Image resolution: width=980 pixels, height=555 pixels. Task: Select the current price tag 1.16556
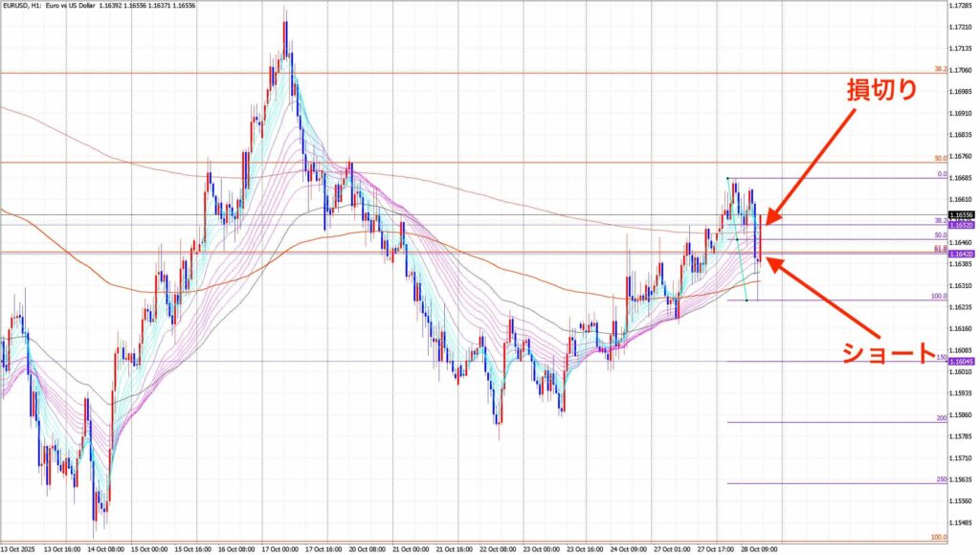pyautogui.click(x=961, y=214)
